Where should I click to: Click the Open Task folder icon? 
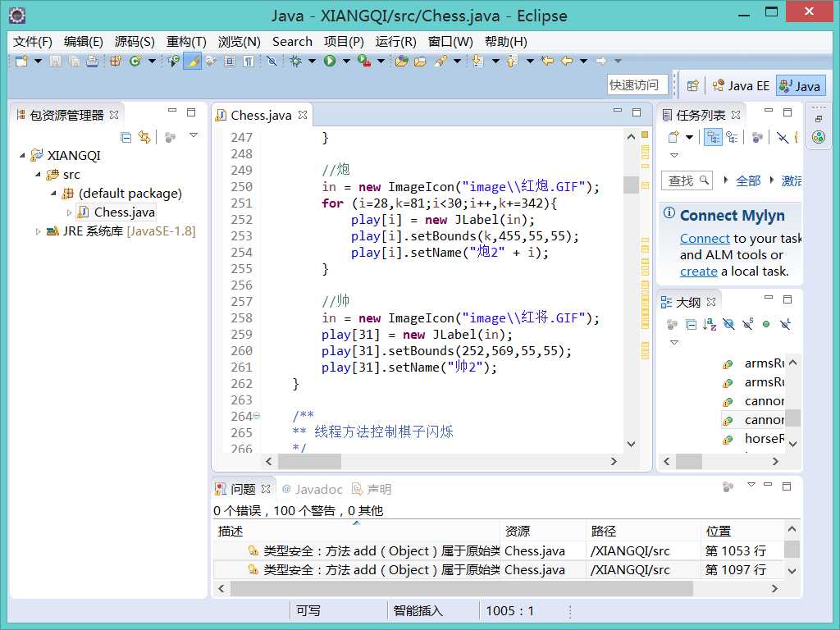(421, 61)
